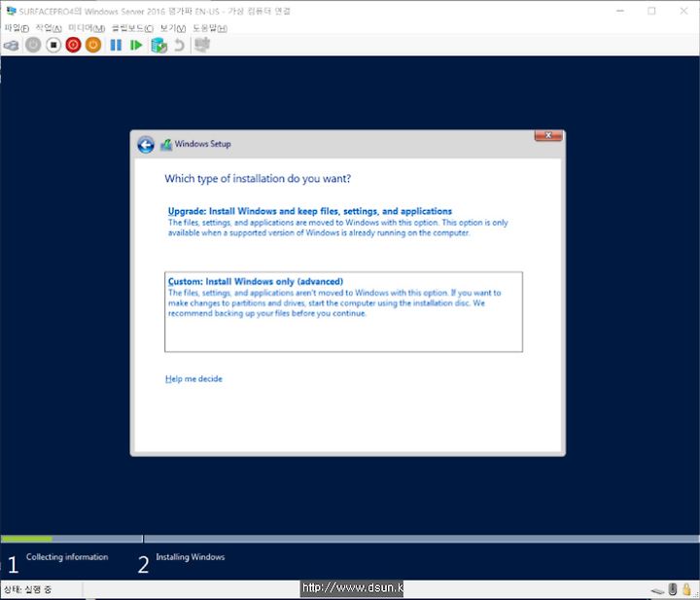This screenshot has height=600, width=700.
Task: Click the 상태: 실행 중 status text
Action: [x=27, y=589]
